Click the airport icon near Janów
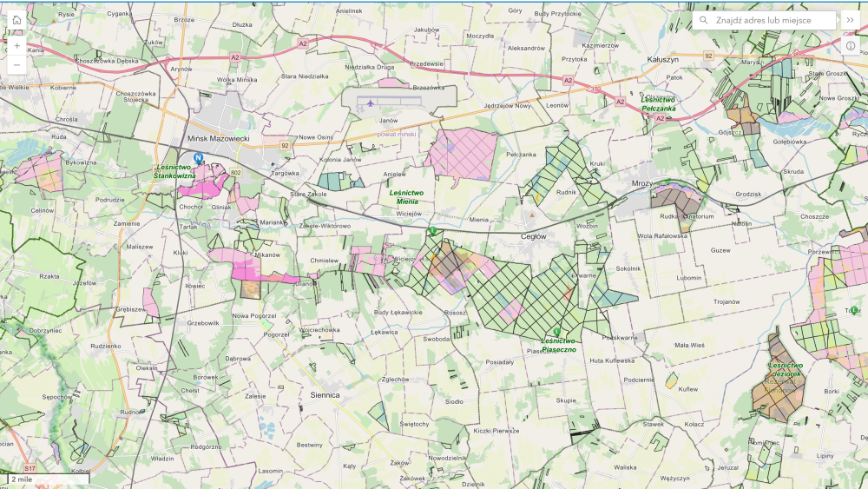 (371, 103)
